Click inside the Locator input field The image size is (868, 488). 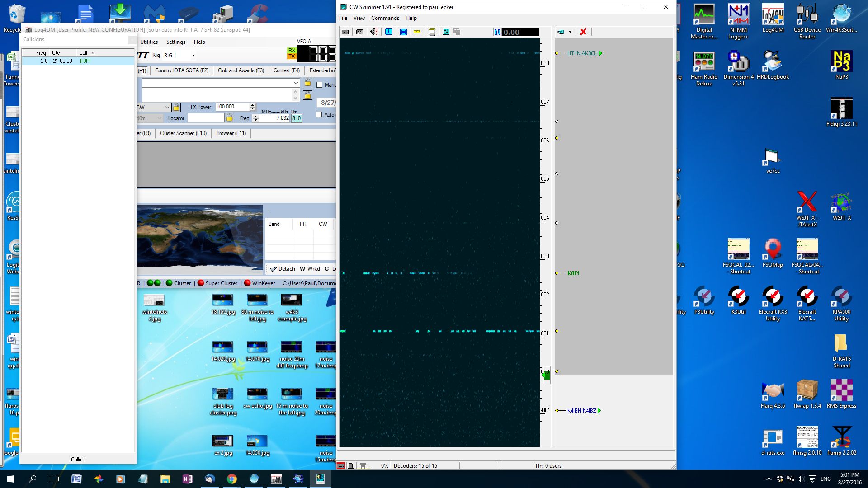point(206,118)
